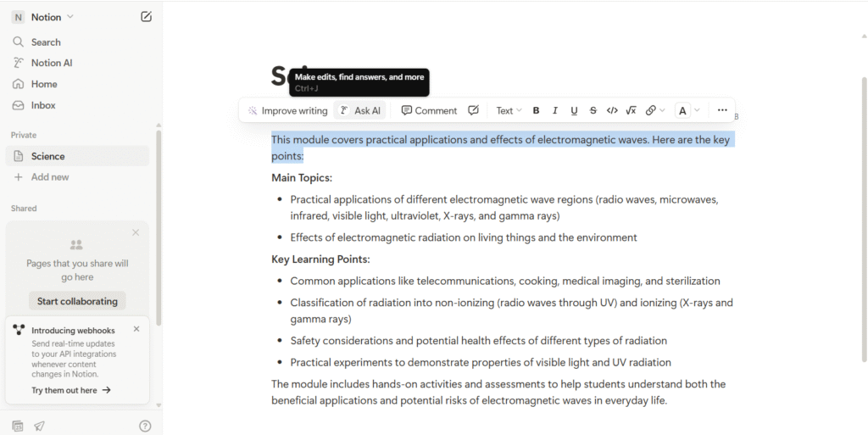Select the Science page in sidebar
Image resolution: width=868 pixels, height=435 pixels.
point(77,156)
